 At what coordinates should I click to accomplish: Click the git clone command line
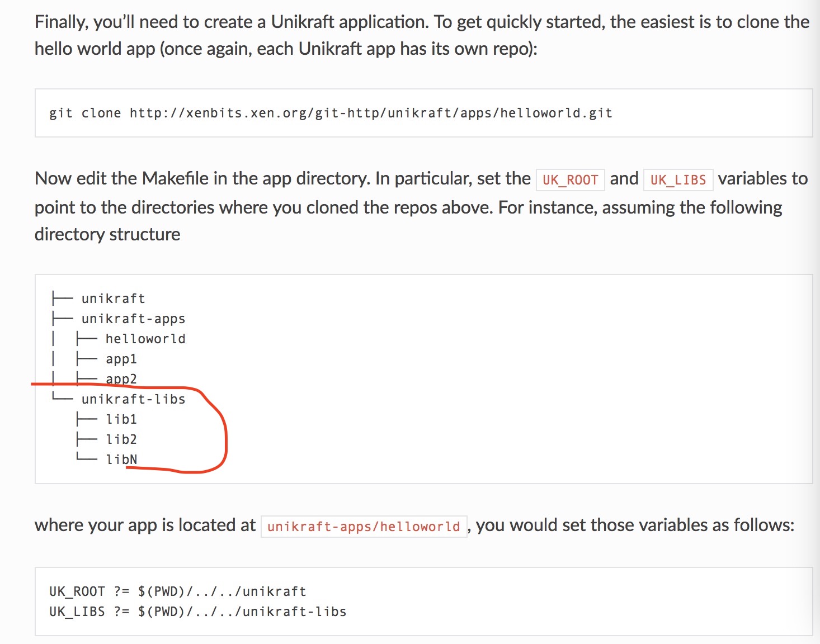331,113
